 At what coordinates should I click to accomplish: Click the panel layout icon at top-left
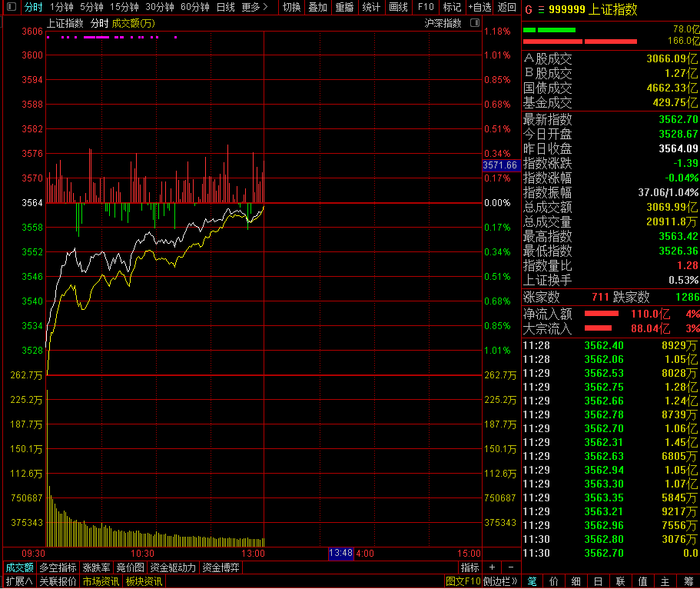point(11,7)
